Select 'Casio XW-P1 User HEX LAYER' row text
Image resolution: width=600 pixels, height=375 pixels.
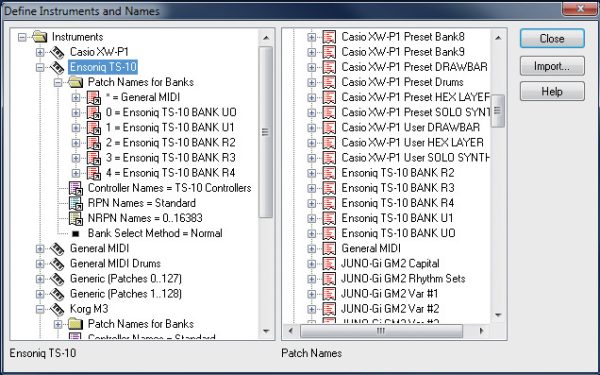tap(412, 143)
